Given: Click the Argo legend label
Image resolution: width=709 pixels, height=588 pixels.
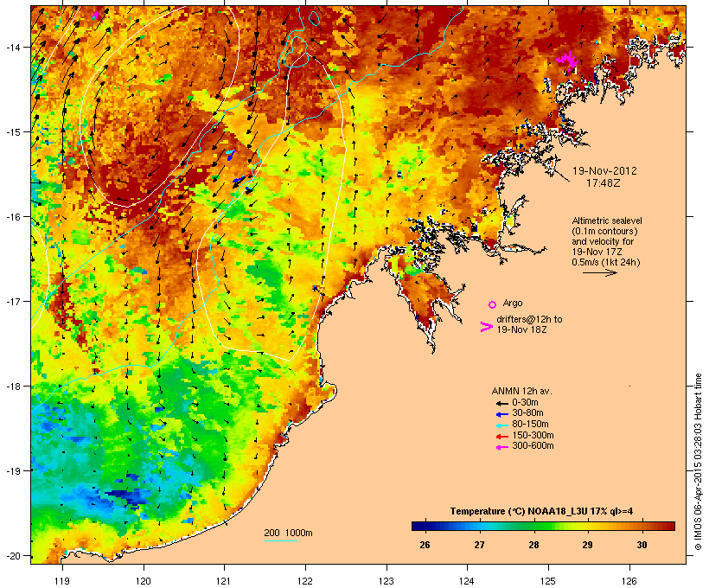Looking at the screenshot, I should point(513,303).
